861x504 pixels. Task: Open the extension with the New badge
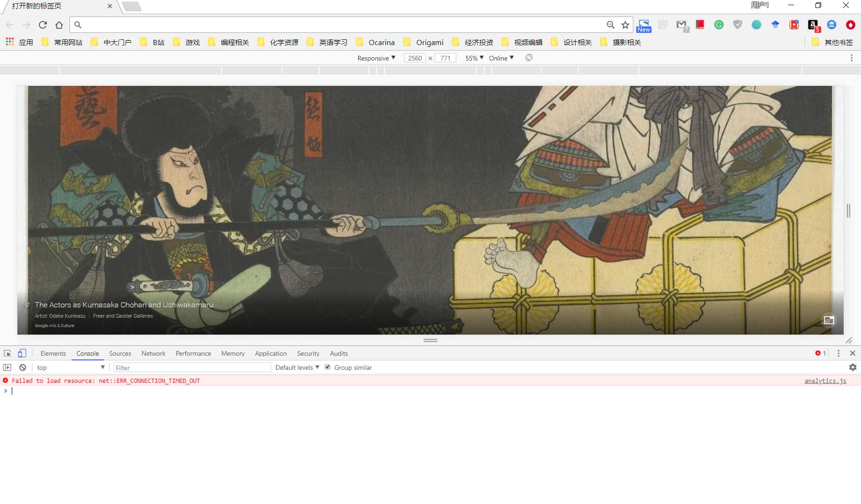click(644, 26)
